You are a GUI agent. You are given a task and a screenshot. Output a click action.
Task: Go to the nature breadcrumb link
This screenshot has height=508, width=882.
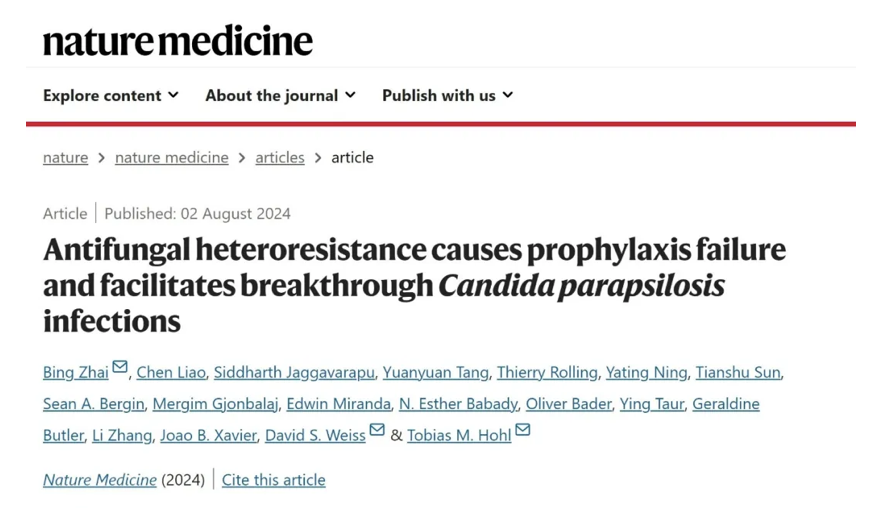pyautogui.click(x=65, y=157)
